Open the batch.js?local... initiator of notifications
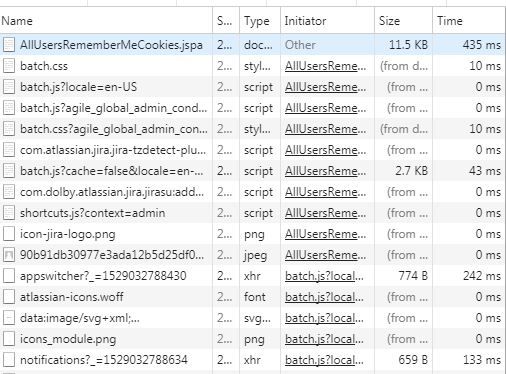The image size is (506, 374). [x=324, y=360]
